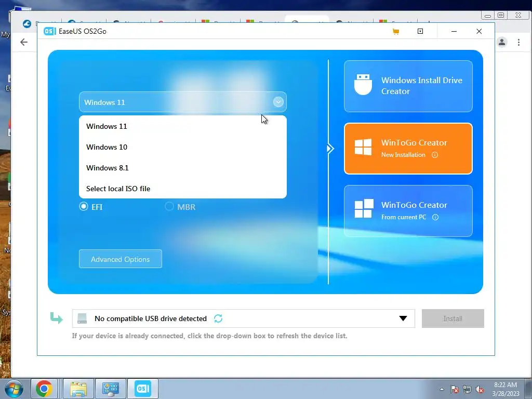Choose Windows 8.1 from the list
Image resolution: width=532 pixels, height=399 pixels.
[x=182, y=168]
